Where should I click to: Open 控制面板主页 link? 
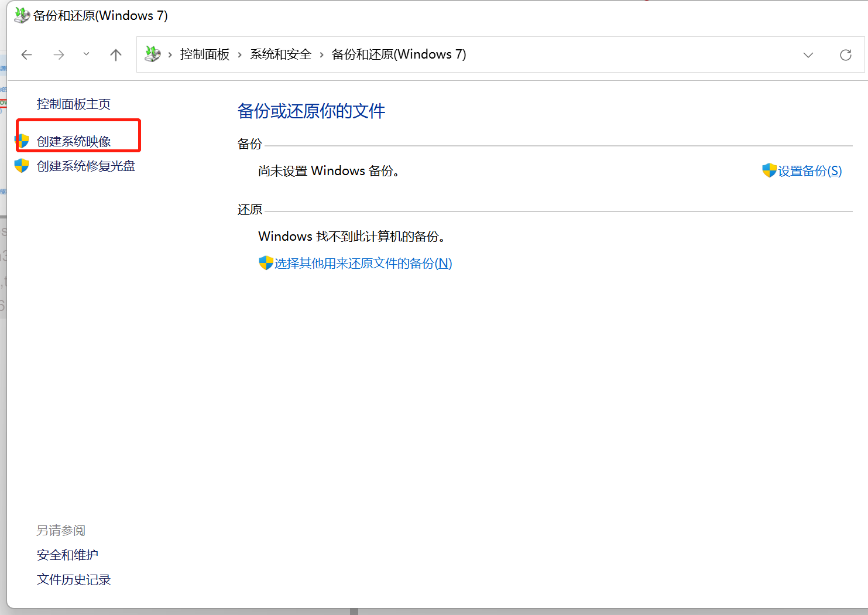pyautogui.click(x=74, y=104)
